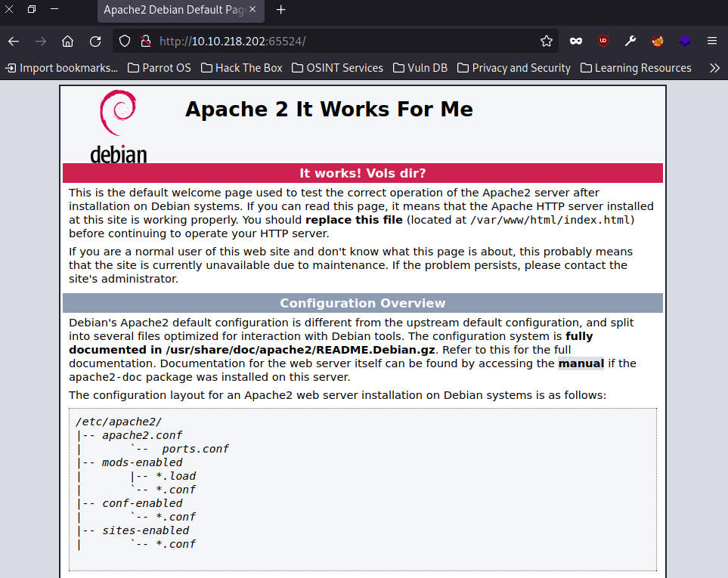This screenshot has width=728, height=578.
Task: Open the FoxyProxy extension icon
Action: 657,41
